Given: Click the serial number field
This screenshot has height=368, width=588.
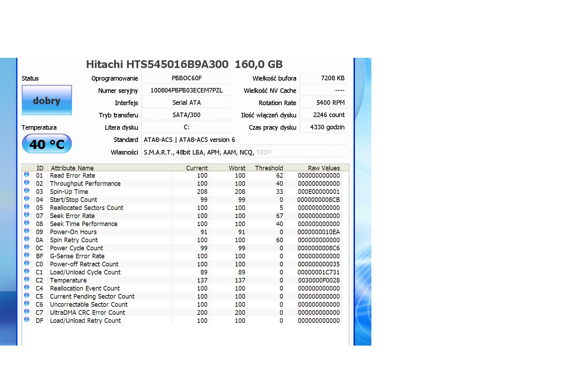Looking at the screenshot, I should (187, 90).
